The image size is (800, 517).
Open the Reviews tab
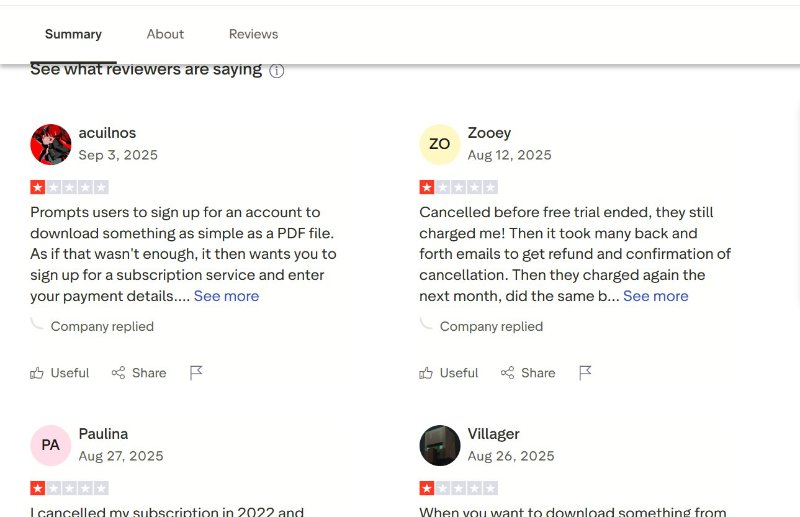pos(254,34)
